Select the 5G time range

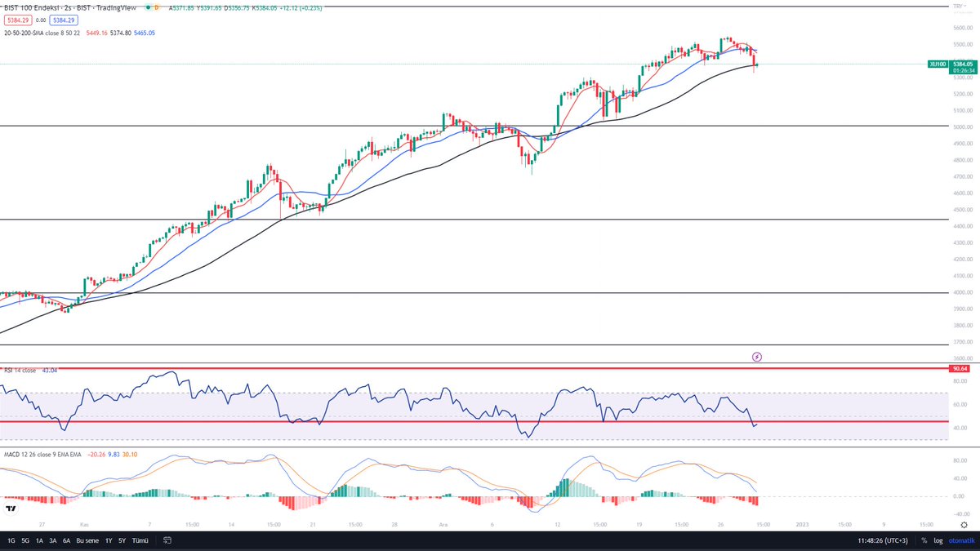[x=25, y=540]
